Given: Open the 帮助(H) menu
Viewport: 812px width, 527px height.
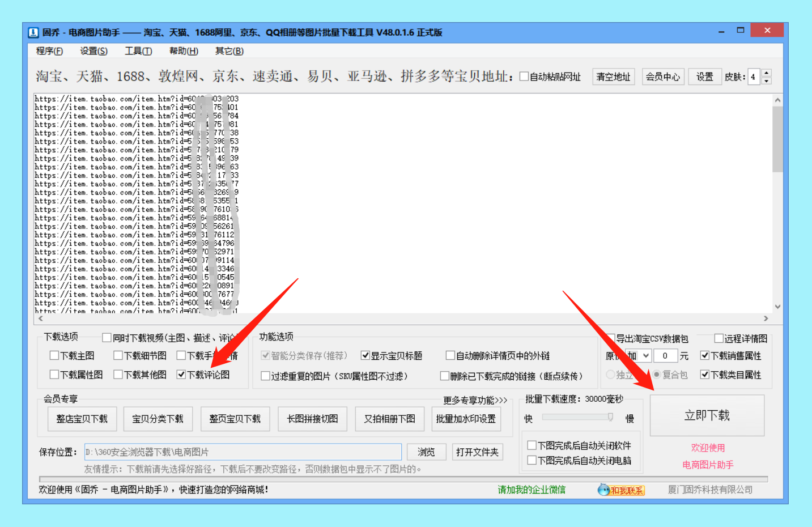Looking at the screenshot, I should pyautogui.click(x=184, y=51).
